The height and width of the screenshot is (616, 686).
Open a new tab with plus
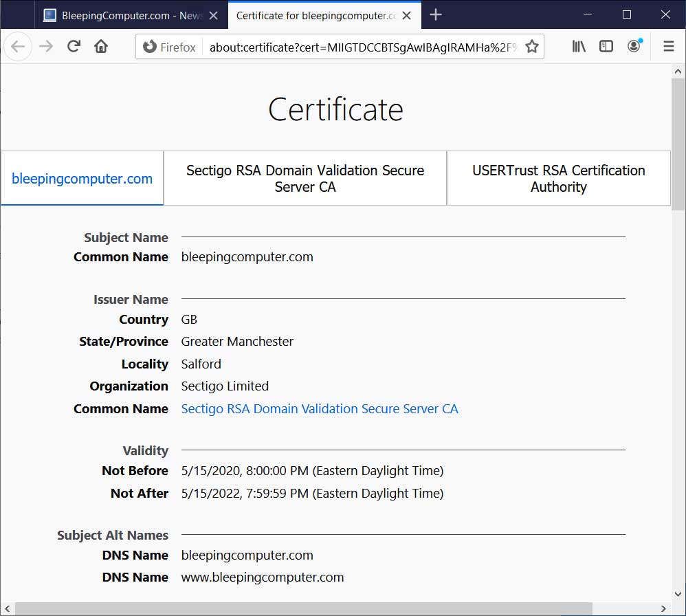point(436,15)
